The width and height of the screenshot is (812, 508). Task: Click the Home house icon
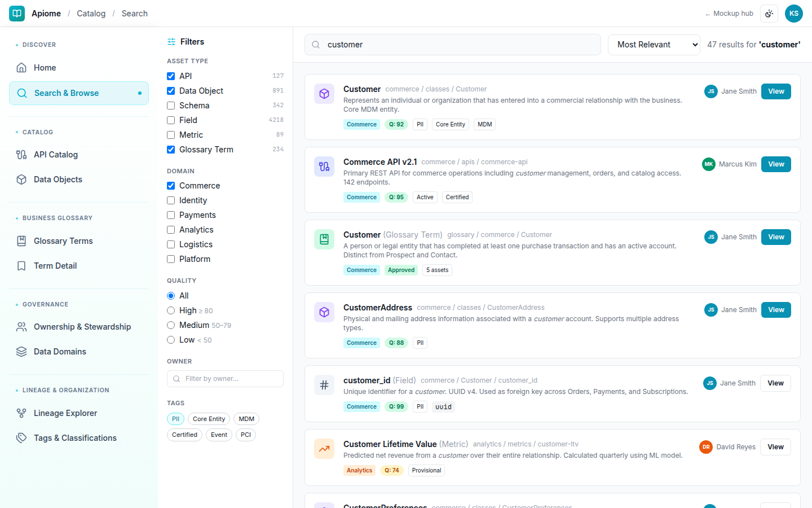[21, 68]
